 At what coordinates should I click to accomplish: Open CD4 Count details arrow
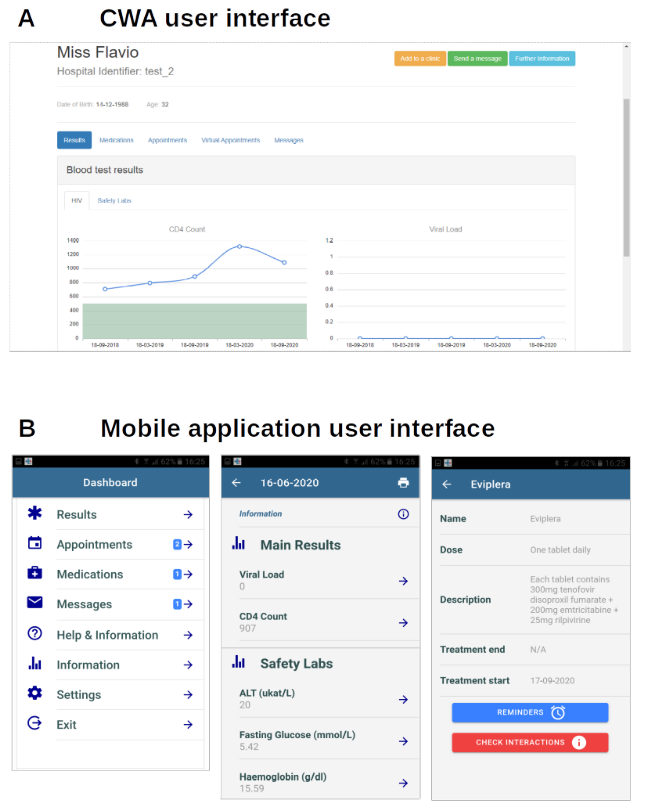(x=403, y=623)
